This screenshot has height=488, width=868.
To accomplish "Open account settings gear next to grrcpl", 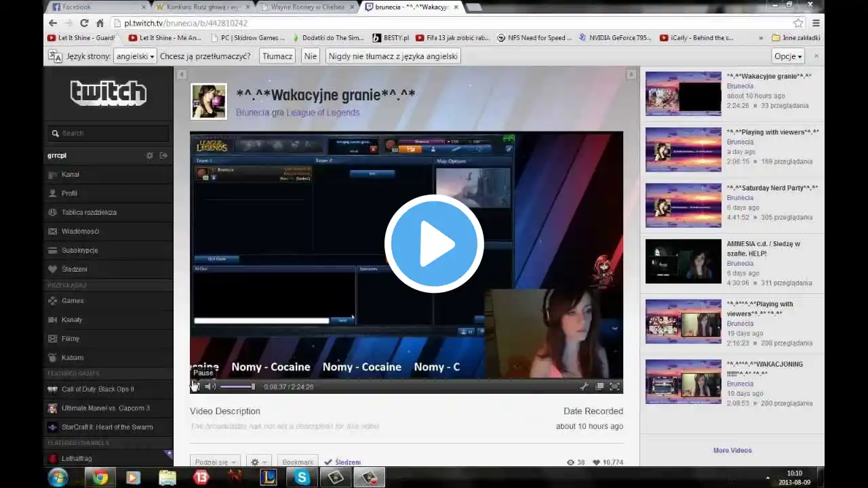I will pyautogui.click(x=150, y=155).
